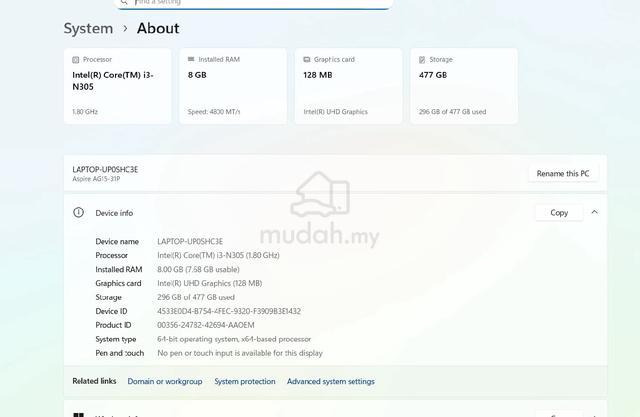640x417 pixels.
Task: Go back to System breadcrumb
Action: [x=88, y=29]
